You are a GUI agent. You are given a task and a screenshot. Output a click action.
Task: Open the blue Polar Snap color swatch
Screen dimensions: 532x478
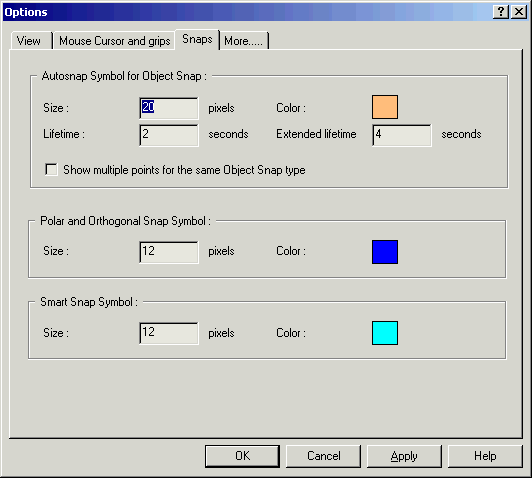coord(385,252)
